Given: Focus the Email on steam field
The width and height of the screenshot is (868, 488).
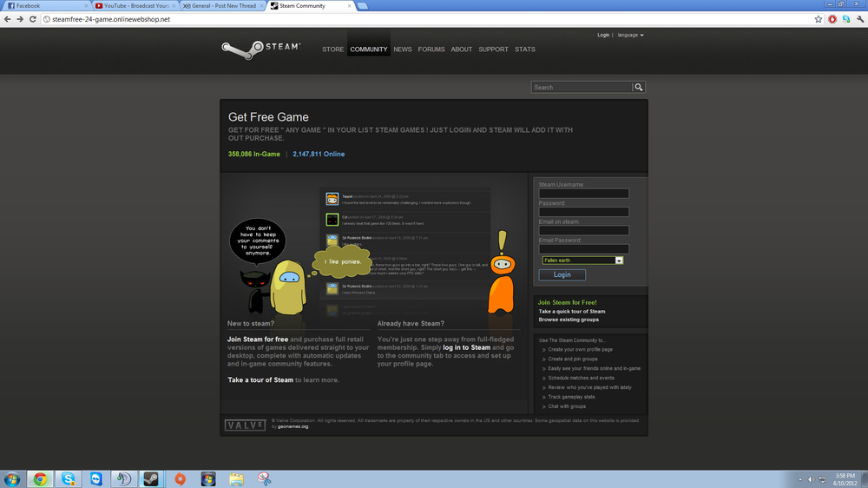Looking at the screenshot, I should coord(583,230).
